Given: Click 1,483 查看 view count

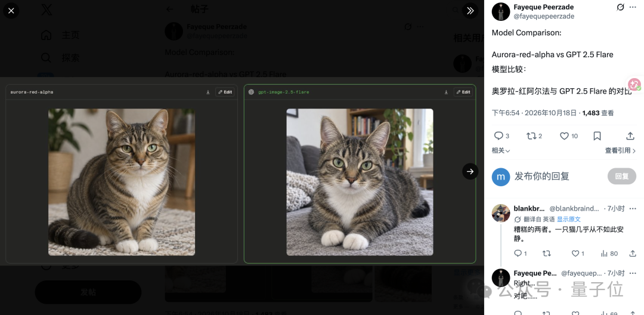Looking at the screenshot, I should coord(598,113).
